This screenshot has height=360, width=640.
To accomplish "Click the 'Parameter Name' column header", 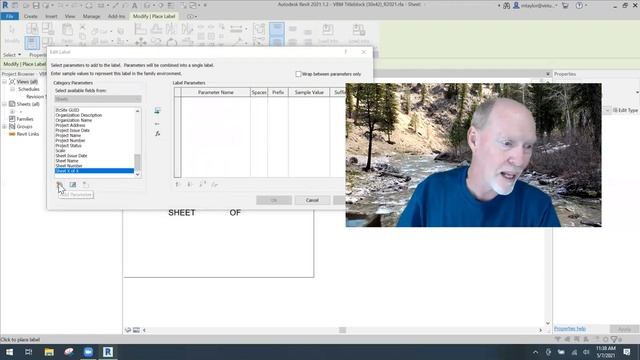I will [216, 92].
